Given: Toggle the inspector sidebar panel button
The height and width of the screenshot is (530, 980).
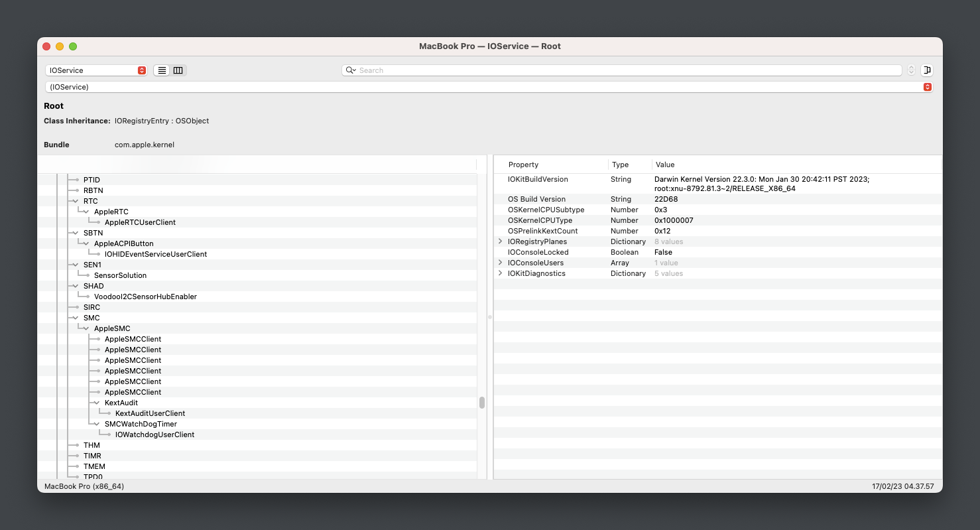Looking at the screenshot, I should tap(927, 70).
